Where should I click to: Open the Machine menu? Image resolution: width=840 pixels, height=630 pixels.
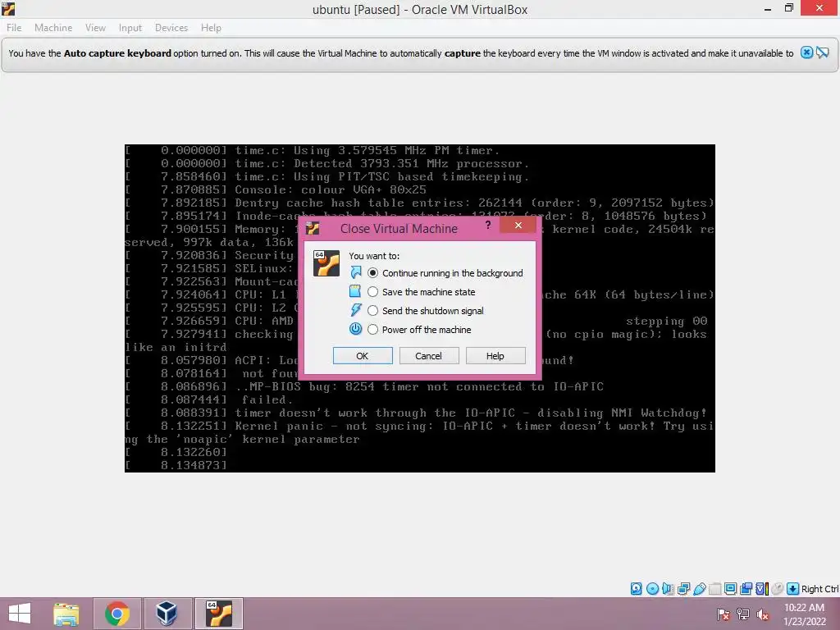pyautogui.click(x=53, y=28)
